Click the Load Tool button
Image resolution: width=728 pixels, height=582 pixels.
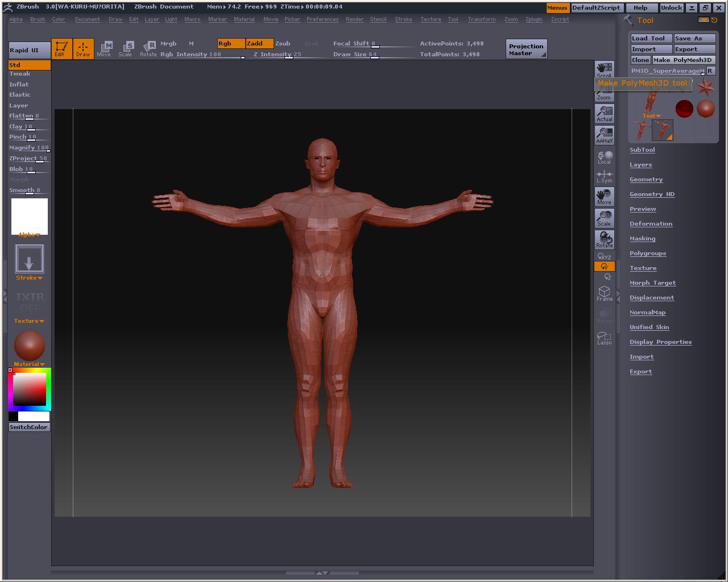(x=651, y=39)
